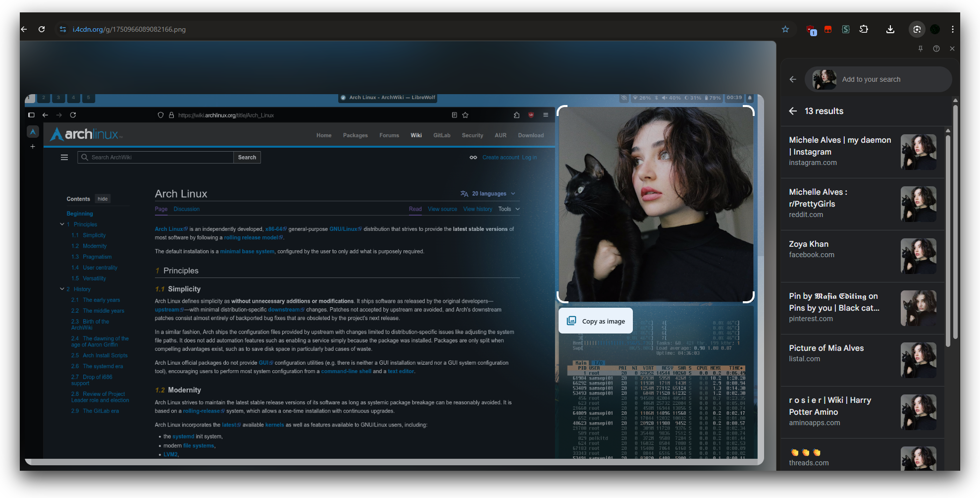Click hide button next to Contents
The width and height of the screenshot is (980, 498).
[x=103, y=199]
